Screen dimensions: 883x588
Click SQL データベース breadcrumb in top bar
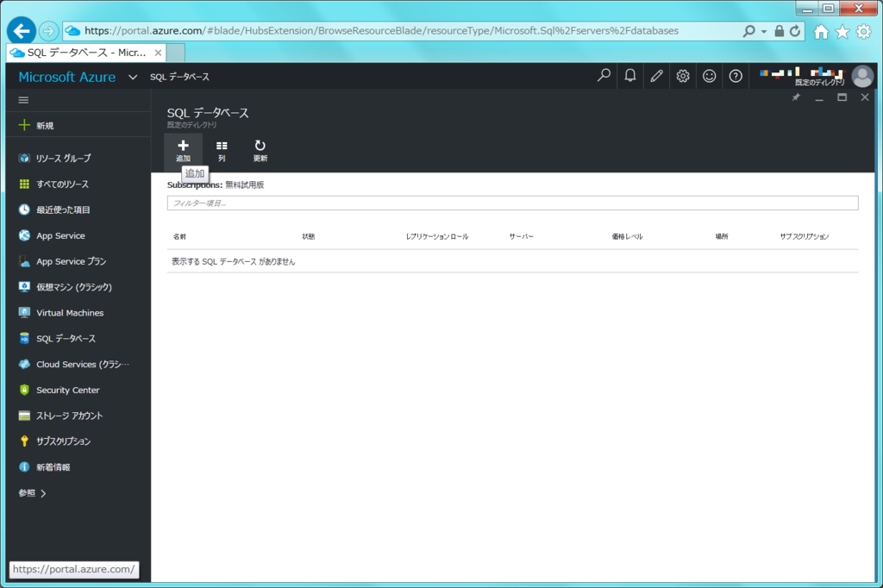point(179,77)
